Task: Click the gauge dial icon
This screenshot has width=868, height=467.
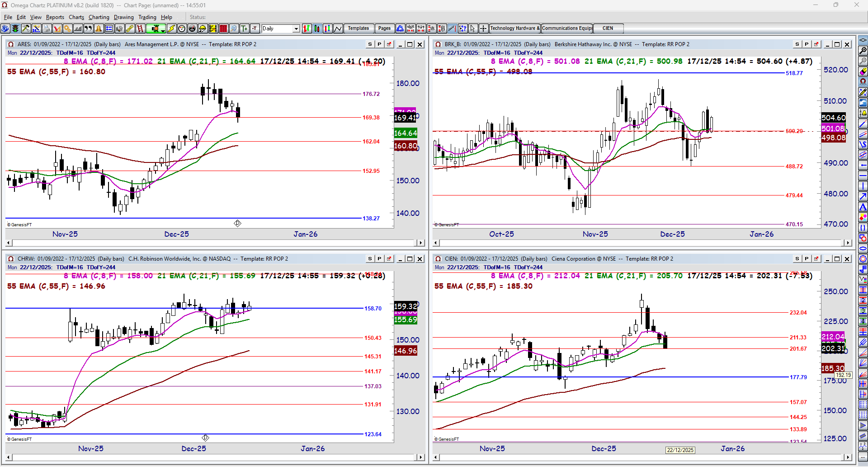Action: click(x=182, y=29)
